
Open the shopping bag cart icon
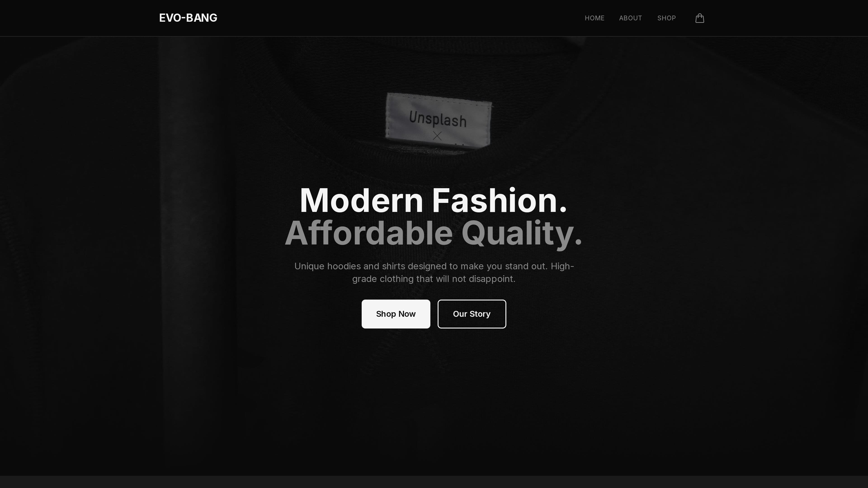[x=700, y=18]
